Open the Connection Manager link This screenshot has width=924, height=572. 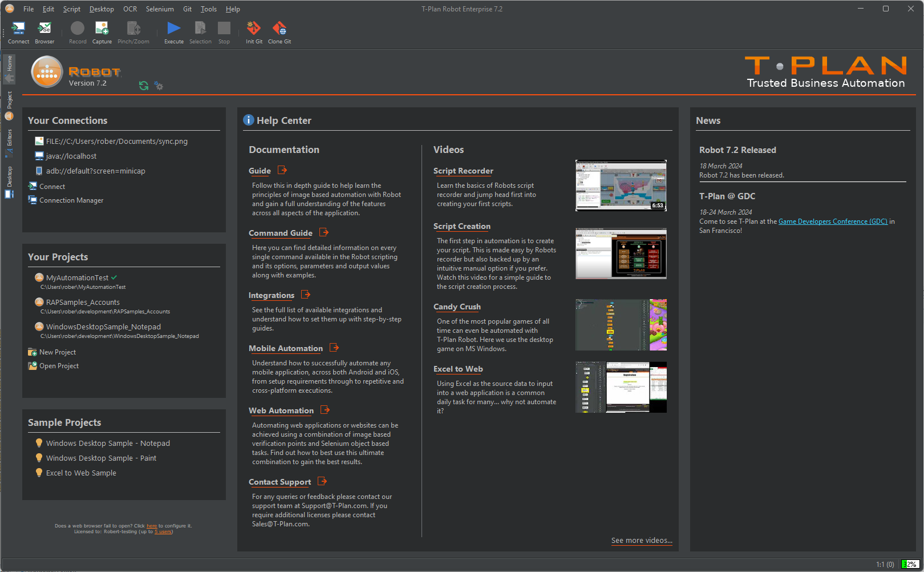[71, 200]
